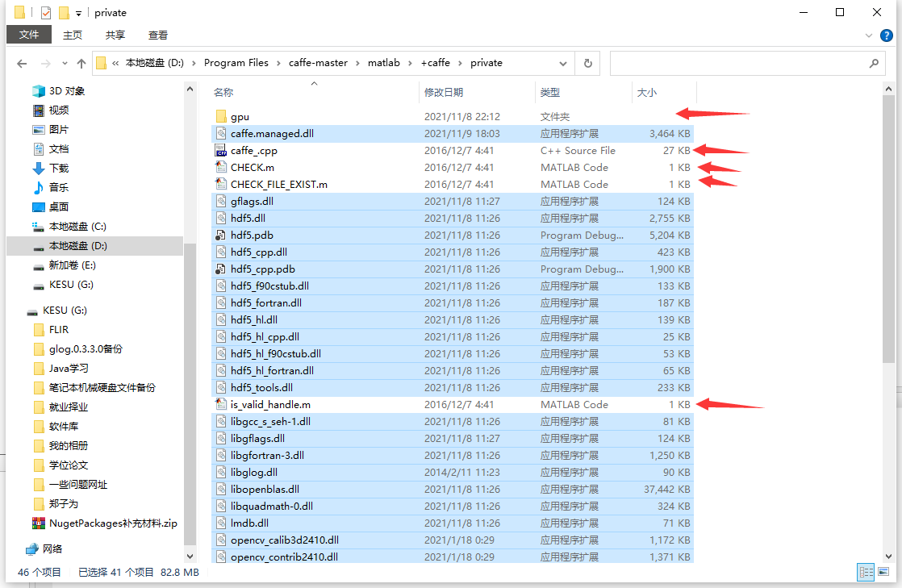The width and height of the screenshot is (902, 588).
Task: Navigate to +caffe in address bar
Action: coord(436,63)
